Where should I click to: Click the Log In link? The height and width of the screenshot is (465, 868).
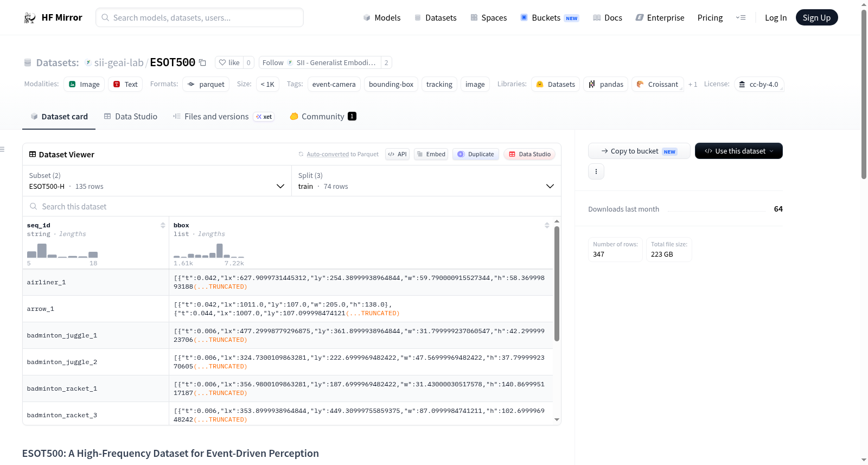coord(776,18)
